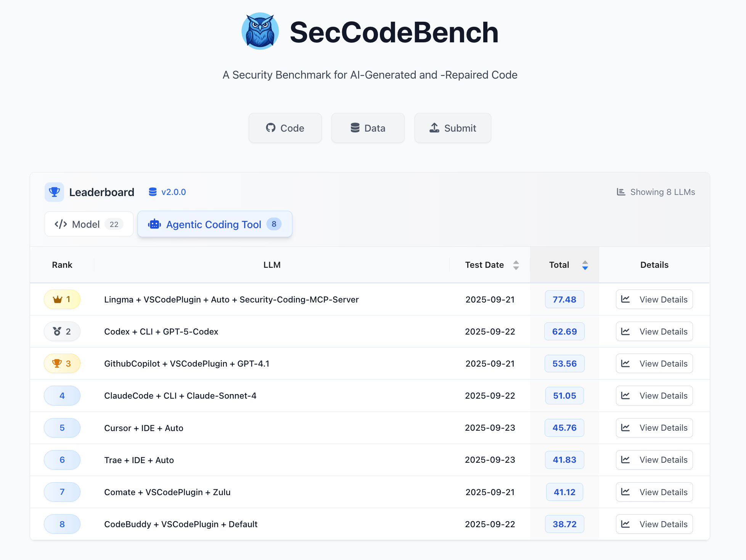746x560 pixels.
Task: Click the 77.48 total score badge
Action: point(564,299)
